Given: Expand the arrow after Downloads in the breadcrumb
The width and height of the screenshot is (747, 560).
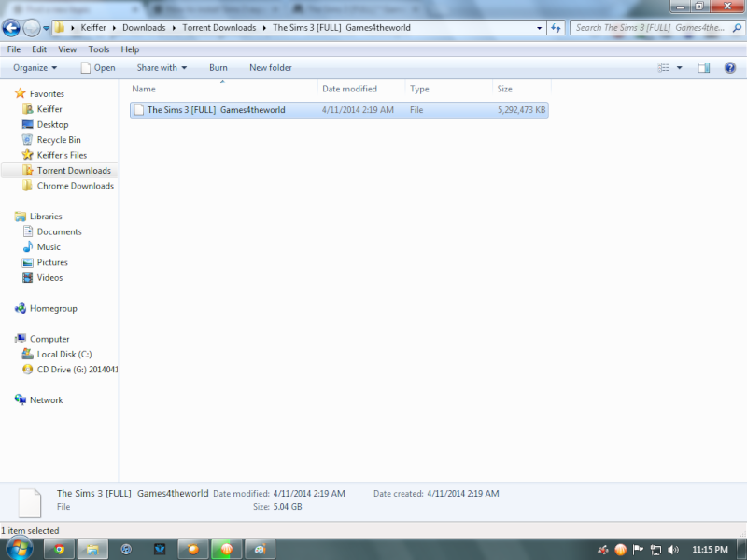Looking at the screenshot, I should [x=174, y=28].
